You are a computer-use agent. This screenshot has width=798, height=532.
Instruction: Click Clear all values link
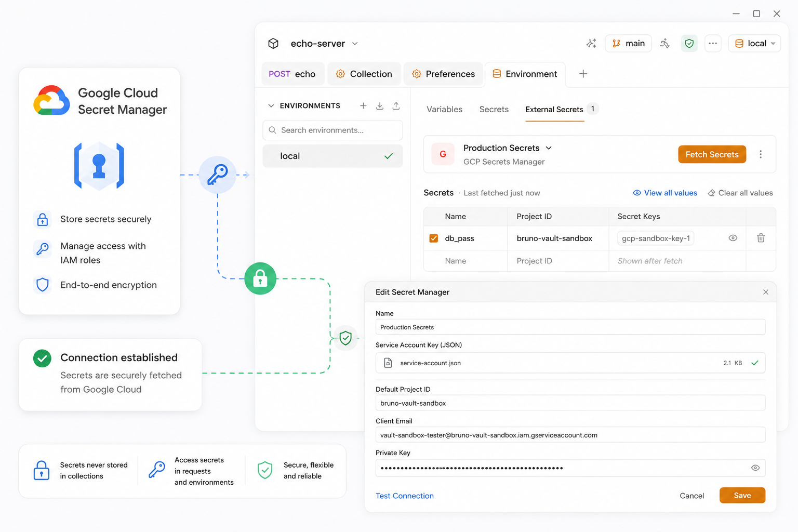(740, 193)
